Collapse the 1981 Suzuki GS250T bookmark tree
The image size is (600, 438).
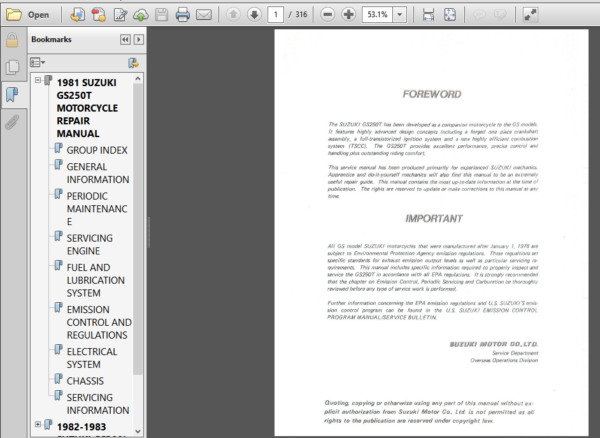(38, 80)
